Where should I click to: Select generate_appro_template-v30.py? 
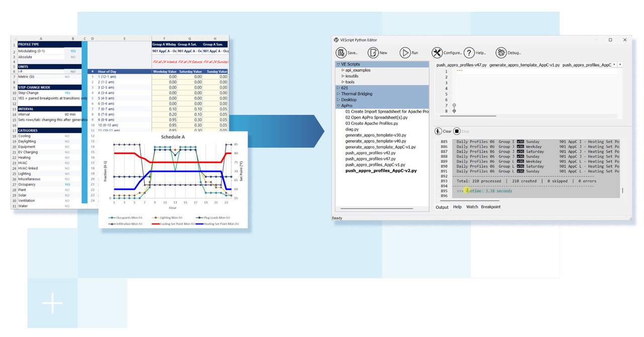pos(375,136)
